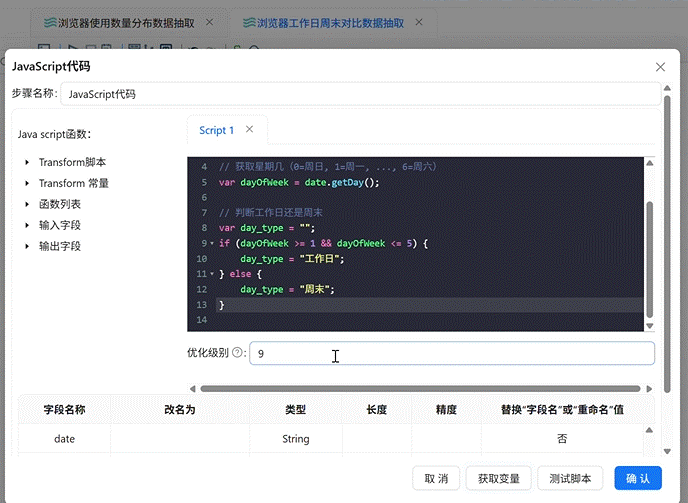The width and height of the screenshot is (688, 503).
Task: Close the Script 1 tab
Action: click(249, 129)
